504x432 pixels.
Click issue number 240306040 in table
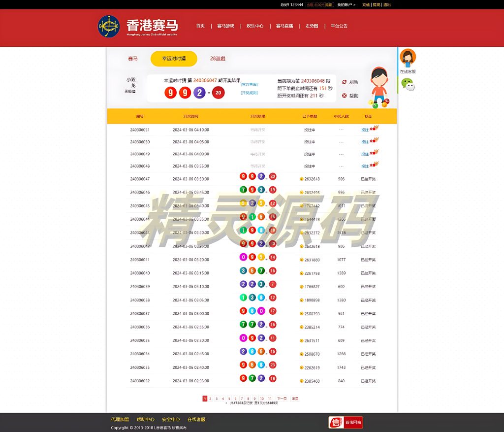coord(140,273)
